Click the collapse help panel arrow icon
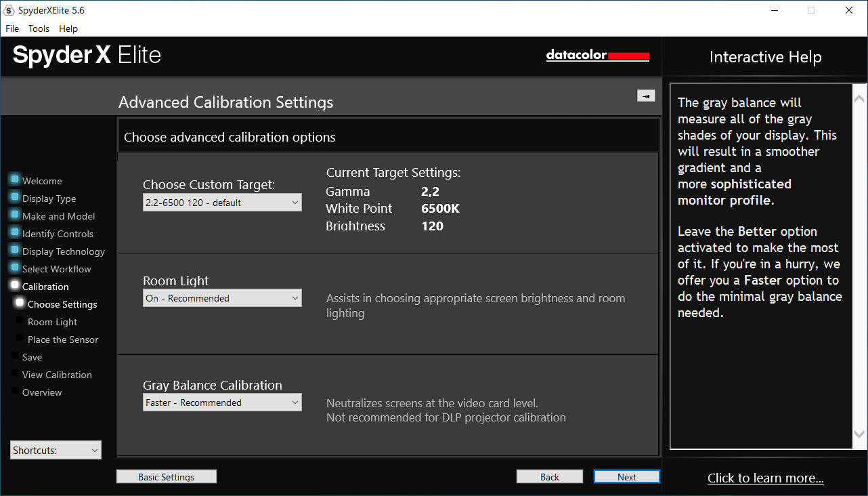The height and width of the screenshot is (496, 868). [x=646, y=96]
